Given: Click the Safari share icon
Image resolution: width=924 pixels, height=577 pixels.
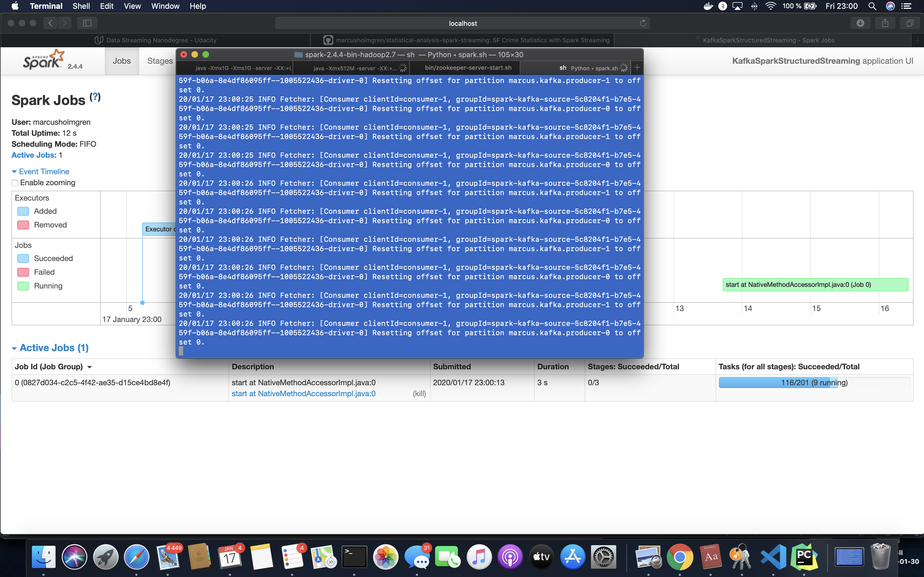Looking at the screenshot, I should (885, 23).
